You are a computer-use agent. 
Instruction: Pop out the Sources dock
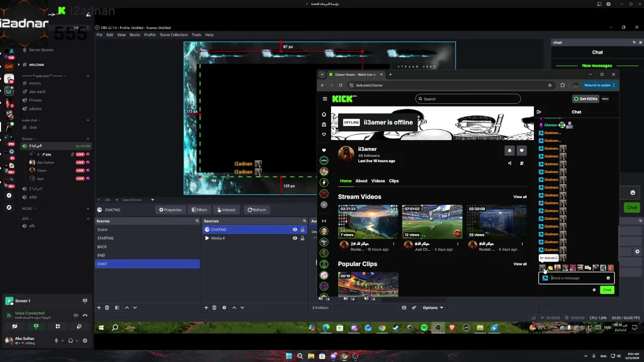[x=304, y=221]
